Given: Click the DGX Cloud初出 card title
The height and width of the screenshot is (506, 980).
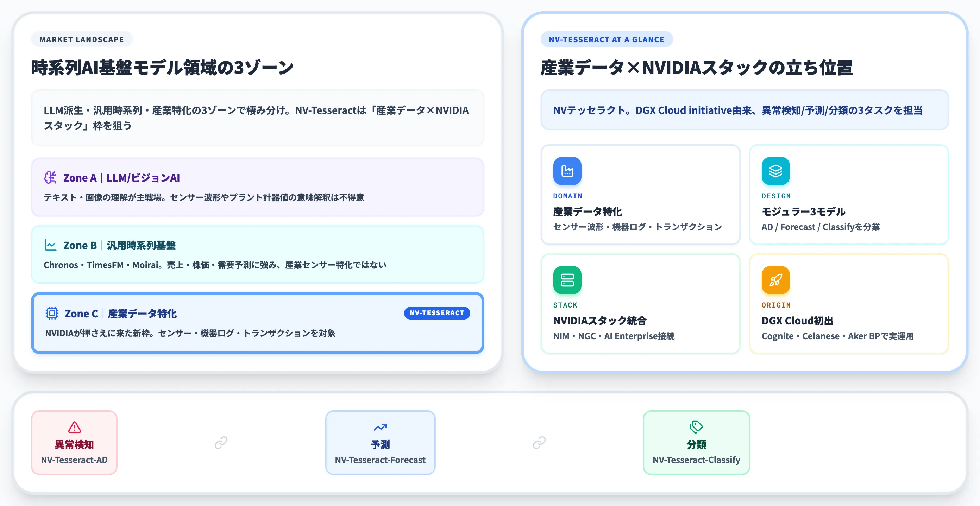Looking at the screenshot, I should point(797,321).
